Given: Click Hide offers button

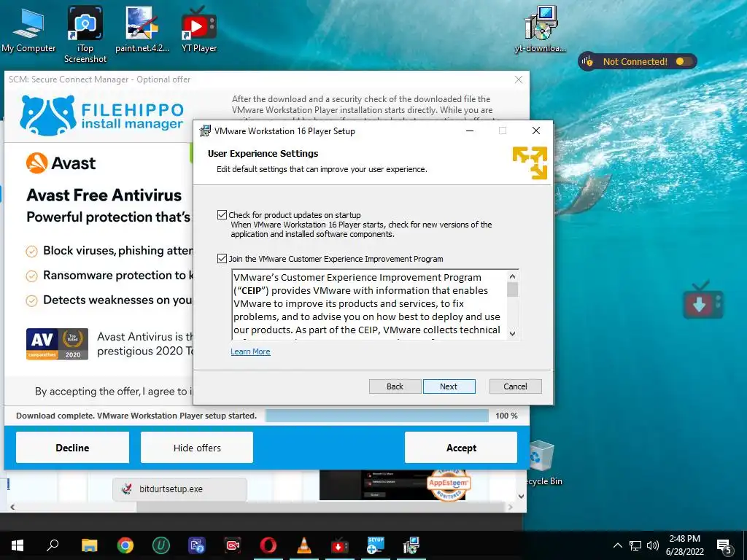Looking at the screenshot, I should [197, 448].
